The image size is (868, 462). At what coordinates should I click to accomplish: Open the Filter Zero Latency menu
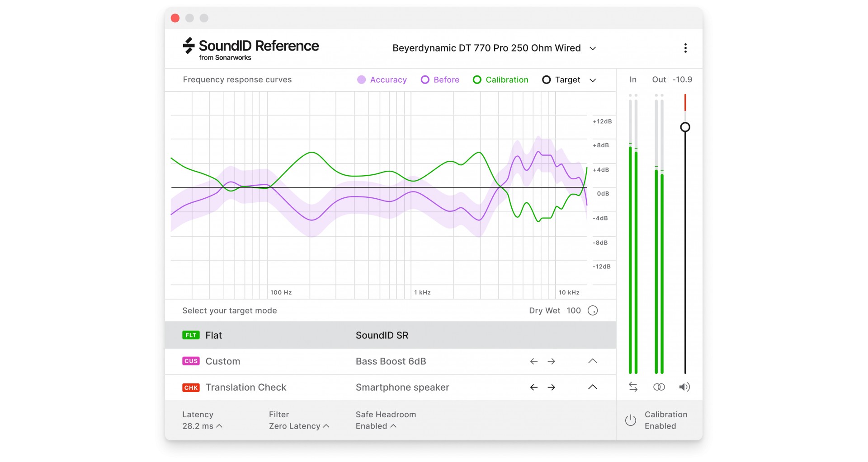click(x=299, y=426)
